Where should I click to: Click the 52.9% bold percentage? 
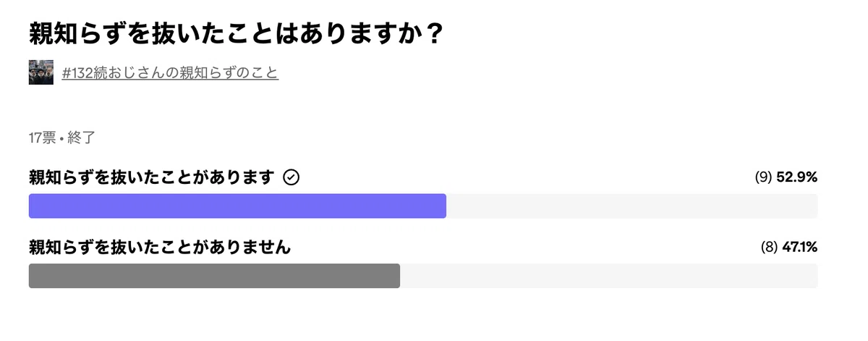pos(797,177)
